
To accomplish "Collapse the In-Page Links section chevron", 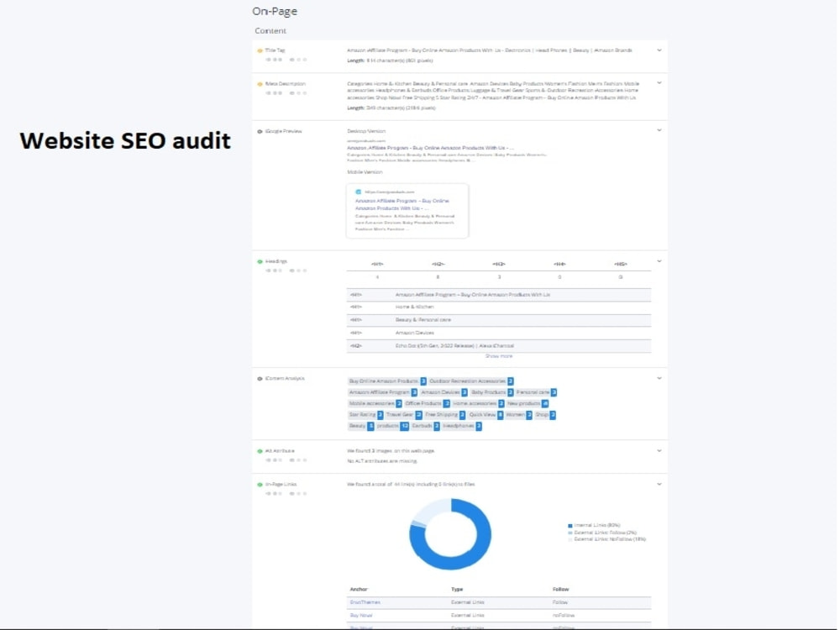I will (661, 485).
